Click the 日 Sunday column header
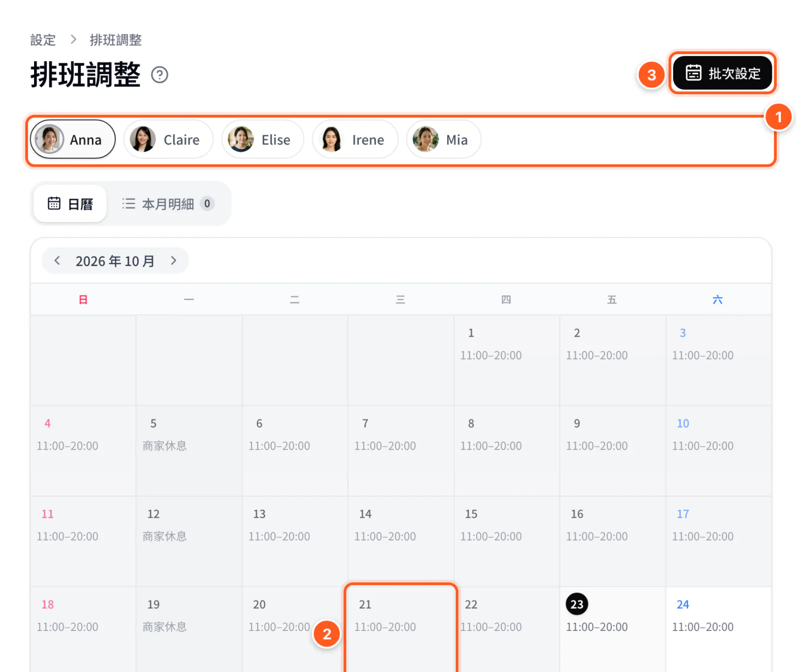Screen dimensions: 802x672 point(83,300)
